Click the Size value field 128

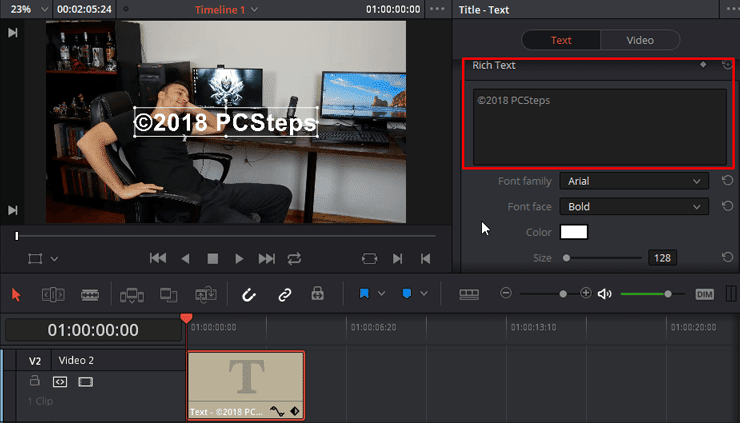coord(662,258)
